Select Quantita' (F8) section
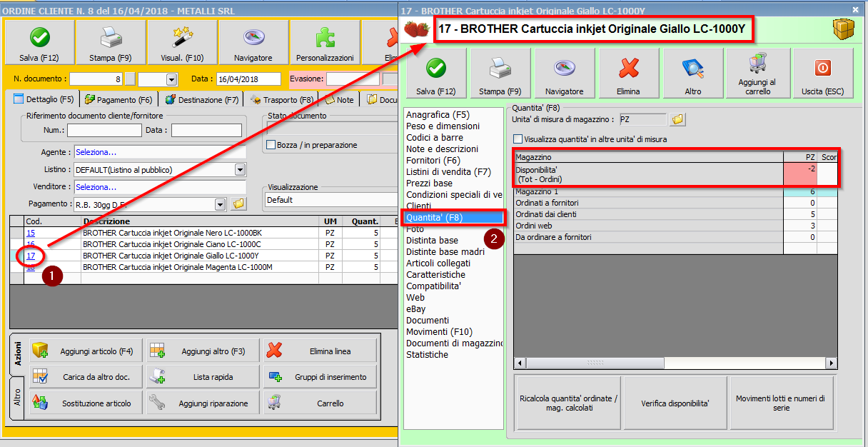The height and width of the screenshot is (447, 868). click(453, 217)
